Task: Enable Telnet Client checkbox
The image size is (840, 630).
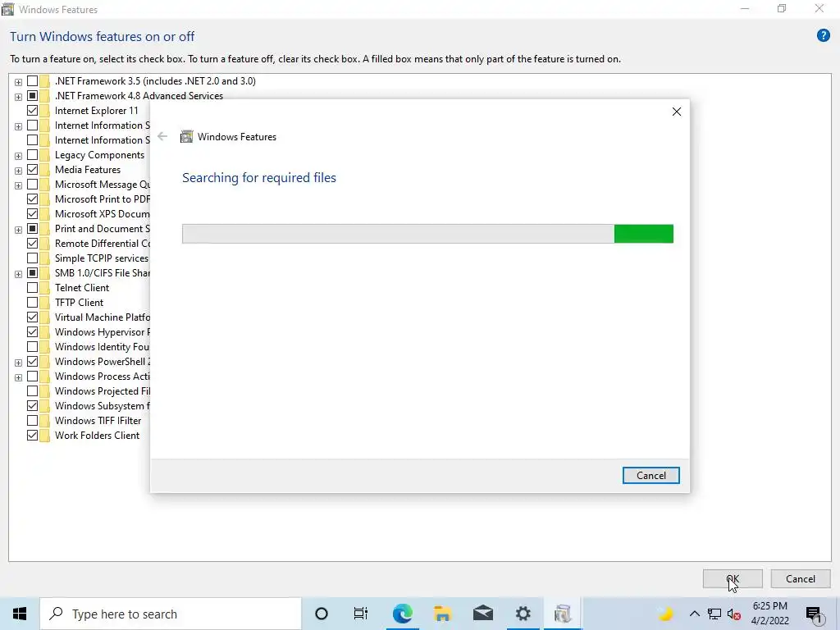Action: pyautogui.click(x=32, y=288)
